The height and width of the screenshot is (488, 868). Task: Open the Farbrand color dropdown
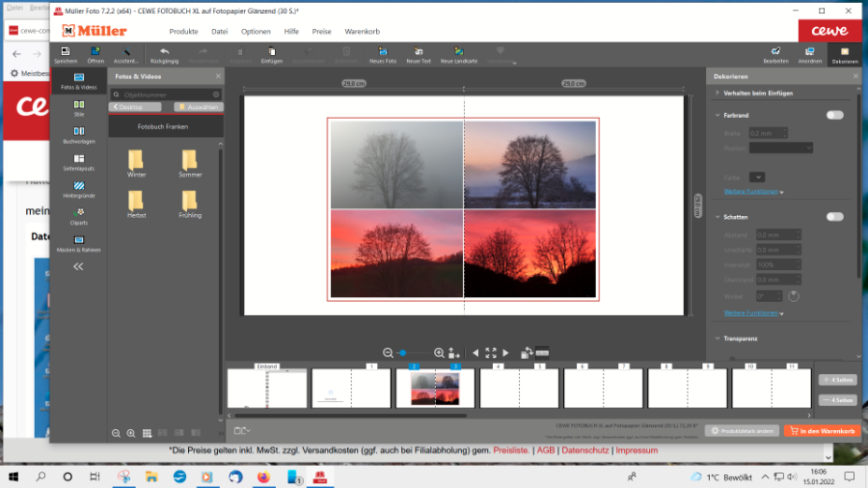click(757, 176)
